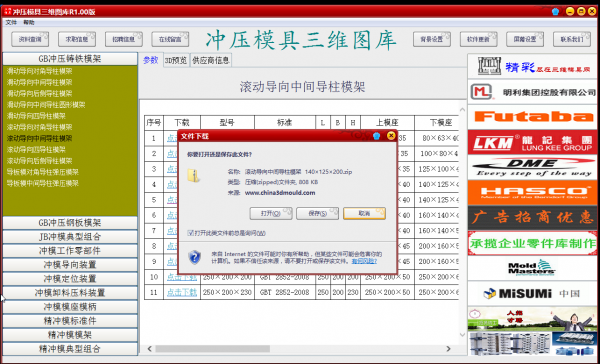Image resolution: width=600 pixels, height=364 pixels.
Task: Open the DME supplier logo
Action: 532,168
